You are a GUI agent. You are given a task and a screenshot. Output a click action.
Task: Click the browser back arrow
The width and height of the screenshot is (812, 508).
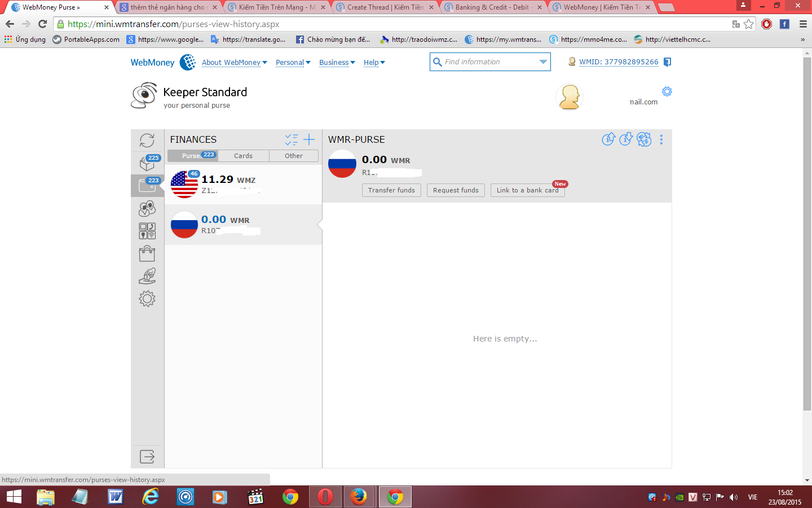[10, 24]
